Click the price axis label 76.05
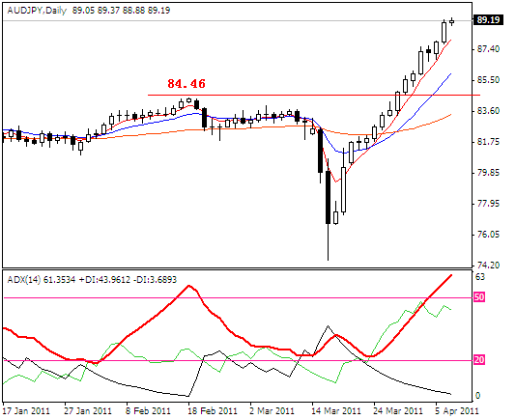Viewport: 516px width, 420px height. click(x=488, y=235)
